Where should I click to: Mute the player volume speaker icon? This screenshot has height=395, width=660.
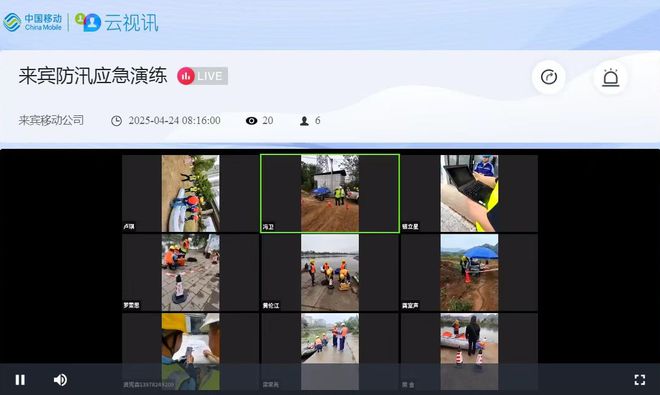60,380
